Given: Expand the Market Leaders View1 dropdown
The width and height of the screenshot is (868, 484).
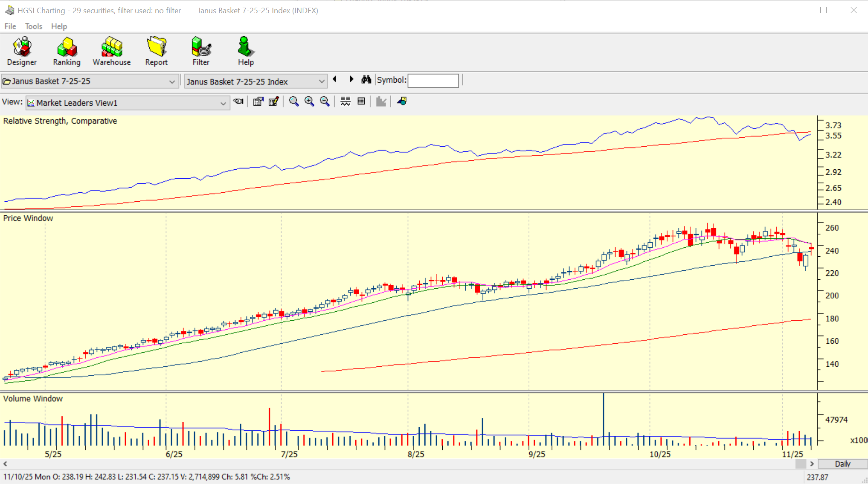Looking at the screenshot, I should (x=223, y=103).
